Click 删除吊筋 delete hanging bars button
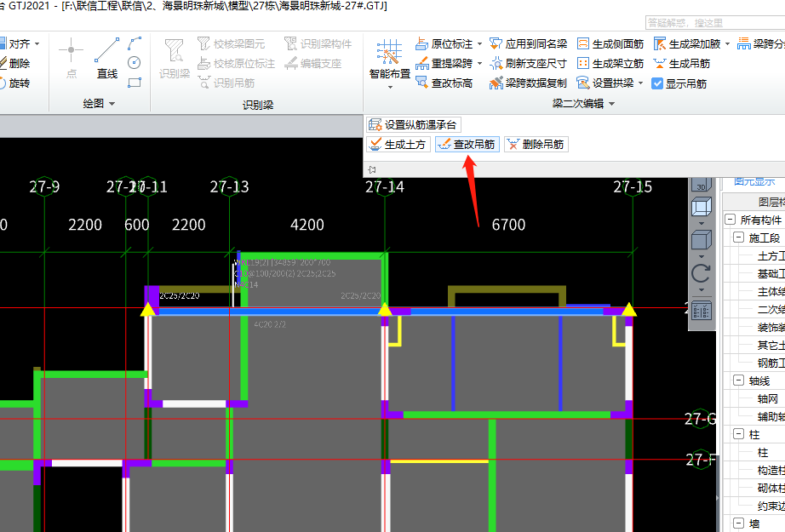The image size is (785, 532). (x=536, y=145)
